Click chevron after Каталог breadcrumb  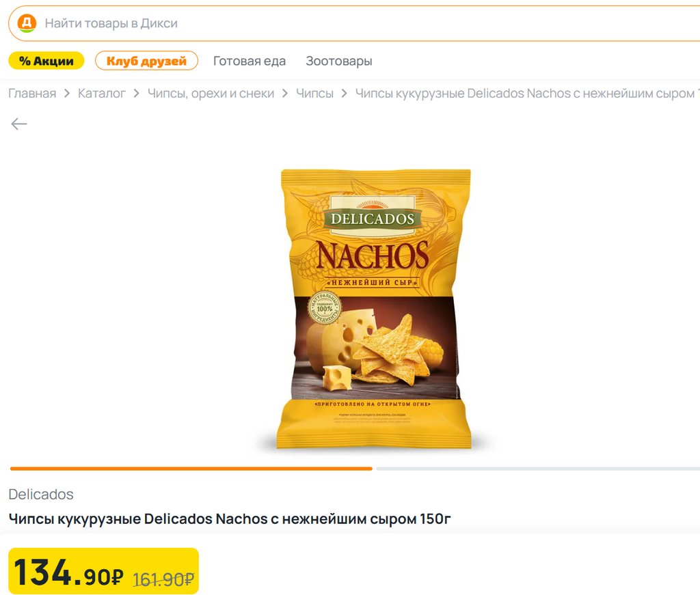(137, 94)
